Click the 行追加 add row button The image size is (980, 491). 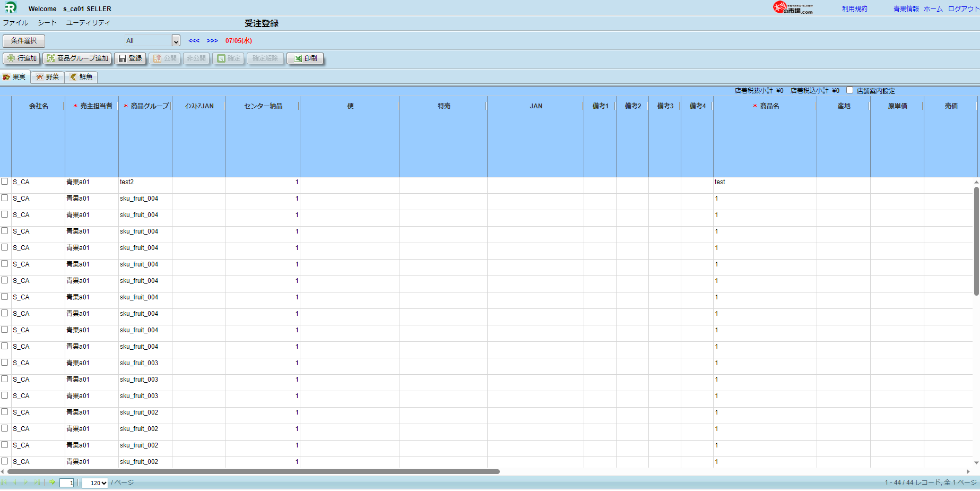22,58
